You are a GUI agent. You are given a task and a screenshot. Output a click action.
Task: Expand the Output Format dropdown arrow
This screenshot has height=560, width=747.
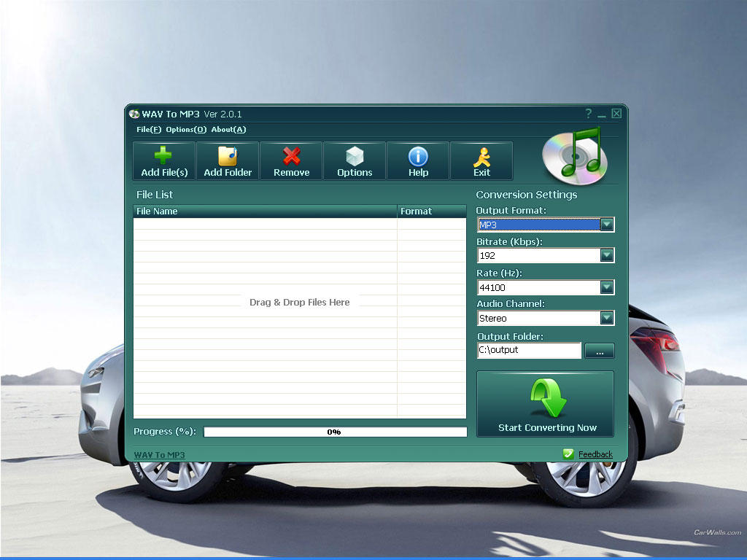[x=607, y=225]
